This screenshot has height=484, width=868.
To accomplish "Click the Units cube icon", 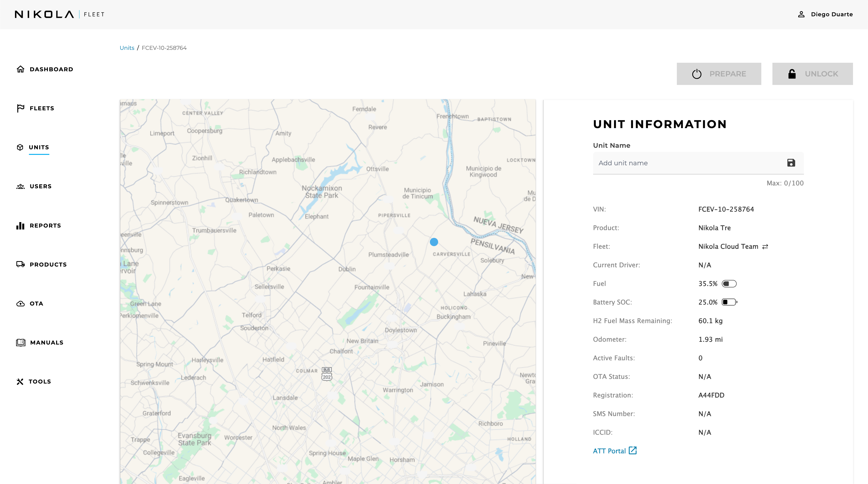I will pyautogui.click(x=20, y=147).
